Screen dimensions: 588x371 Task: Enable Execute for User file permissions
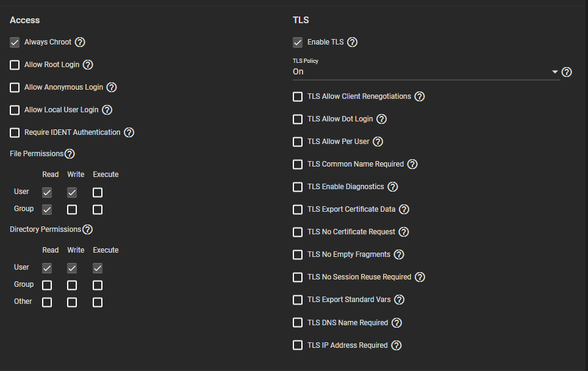point(98,193)
